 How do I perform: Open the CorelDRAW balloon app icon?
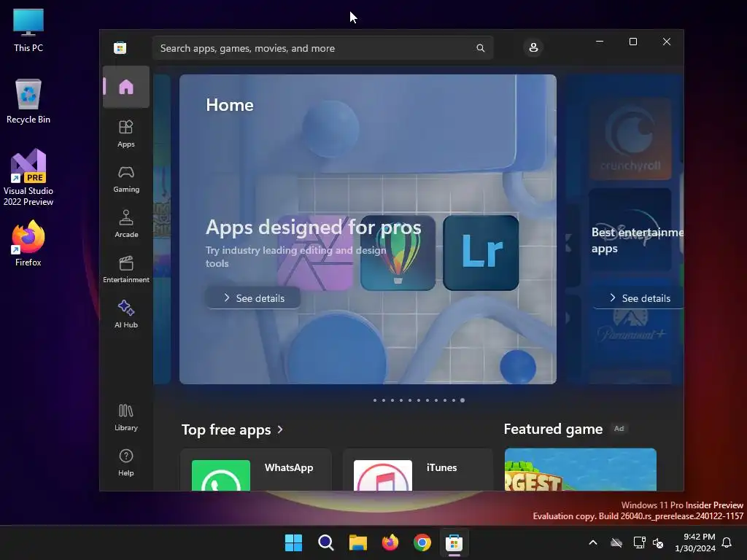pyautogui.click(x=398, y=253)
